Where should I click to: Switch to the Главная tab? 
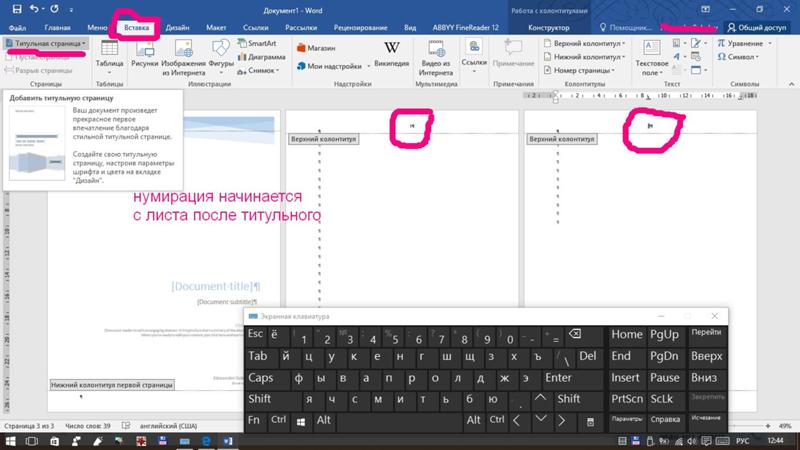[x=57, y=28]
